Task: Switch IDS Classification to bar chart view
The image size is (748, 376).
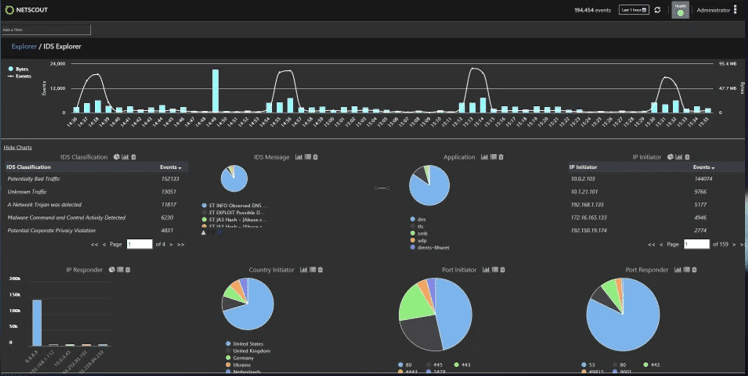Action: click(125, 157)
